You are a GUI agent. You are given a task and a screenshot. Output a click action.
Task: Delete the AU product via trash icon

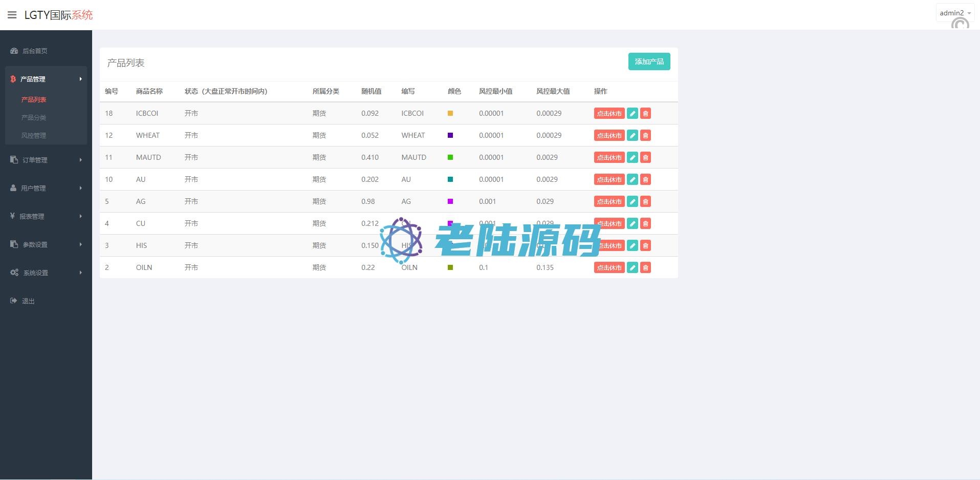645,180
